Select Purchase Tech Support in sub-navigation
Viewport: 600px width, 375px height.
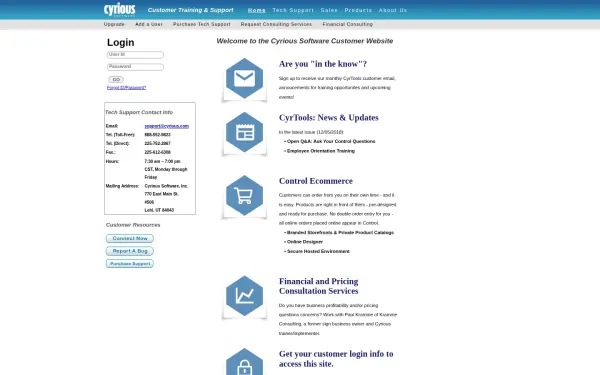point(202,24)
